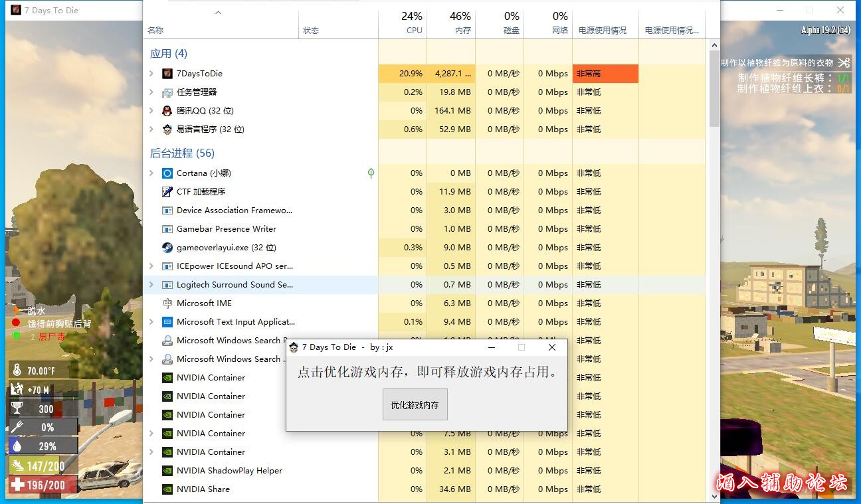Screen dimensions: 861x504
Task: Click the 非常高 power usage cell
Action: pos(605,74)
